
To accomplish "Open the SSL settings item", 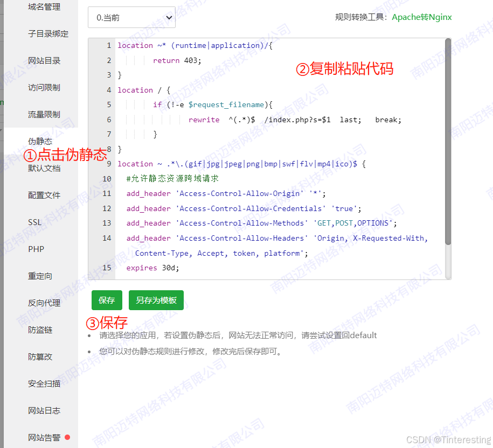I will click(x=35, y=222).
